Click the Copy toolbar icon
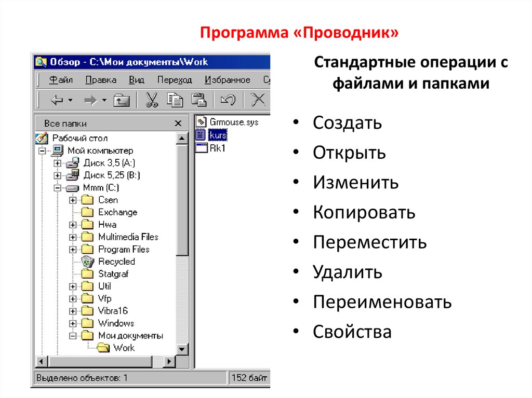Image resolution: width=532 pixels, height=398 pixels. [175, 100]
